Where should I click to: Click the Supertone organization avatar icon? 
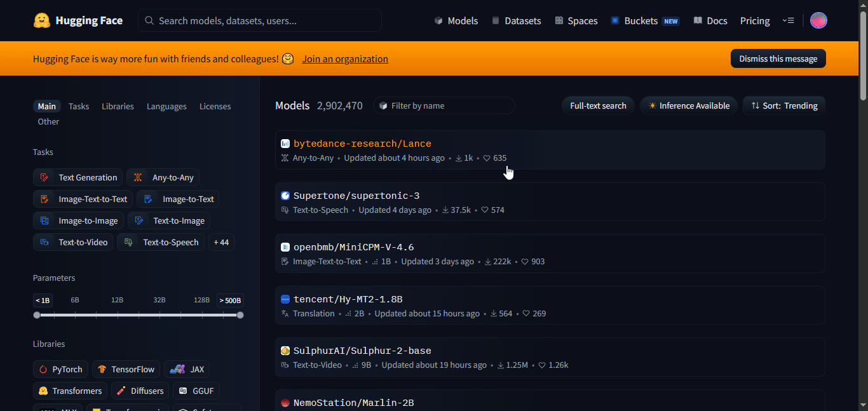click(285, 196)
